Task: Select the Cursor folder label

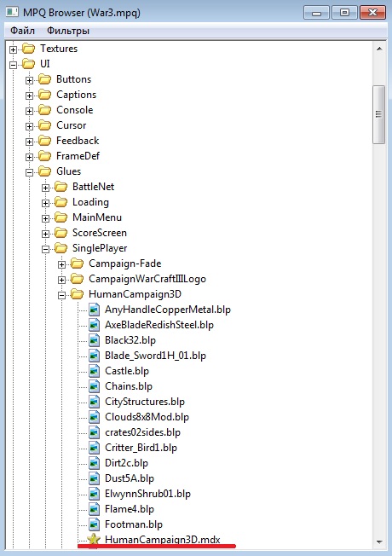Action: click(72, 125)
